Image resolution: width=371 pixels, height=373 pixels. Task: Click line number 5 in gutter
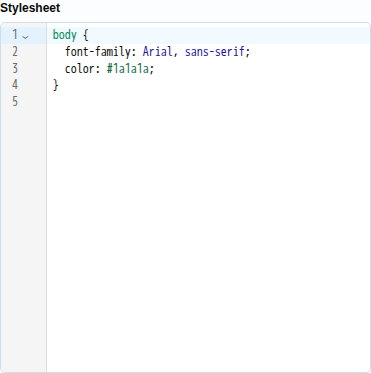tap(15, 101)
